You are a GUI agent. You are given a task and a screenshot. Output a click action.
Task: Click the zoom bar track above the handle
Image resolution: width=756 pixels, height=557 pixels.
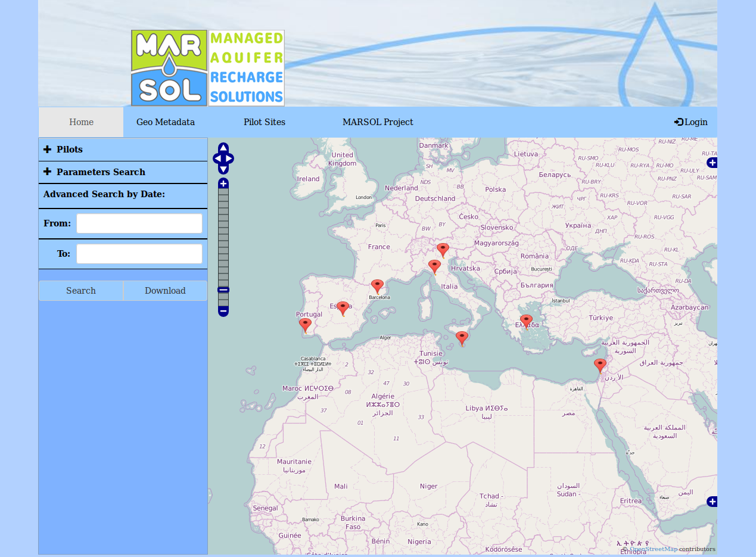point(223,237)
